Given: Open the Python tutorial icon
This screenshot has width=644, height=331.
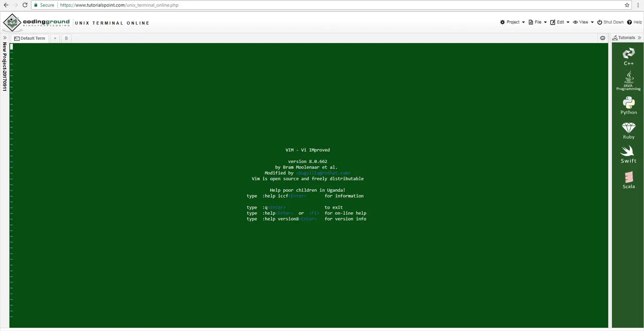Looking at the screenshot, I should [x=628, y=106].
